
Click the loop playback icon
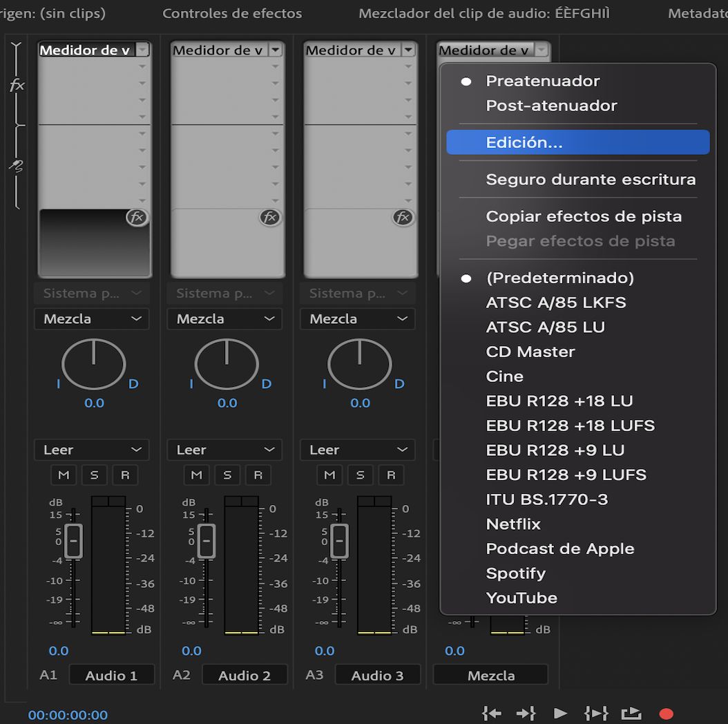click(631, 713)
